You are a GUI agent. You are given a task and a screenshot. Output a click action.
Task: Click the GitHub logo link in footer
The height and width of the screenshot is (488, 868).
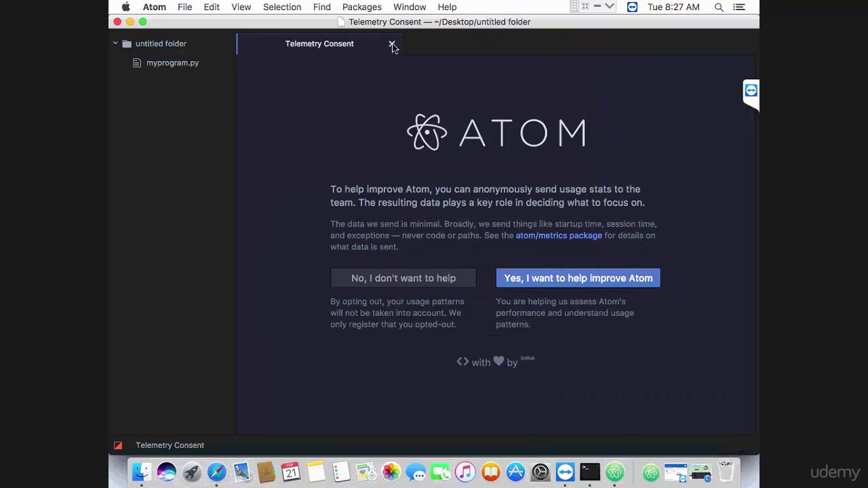pos(528,358)
